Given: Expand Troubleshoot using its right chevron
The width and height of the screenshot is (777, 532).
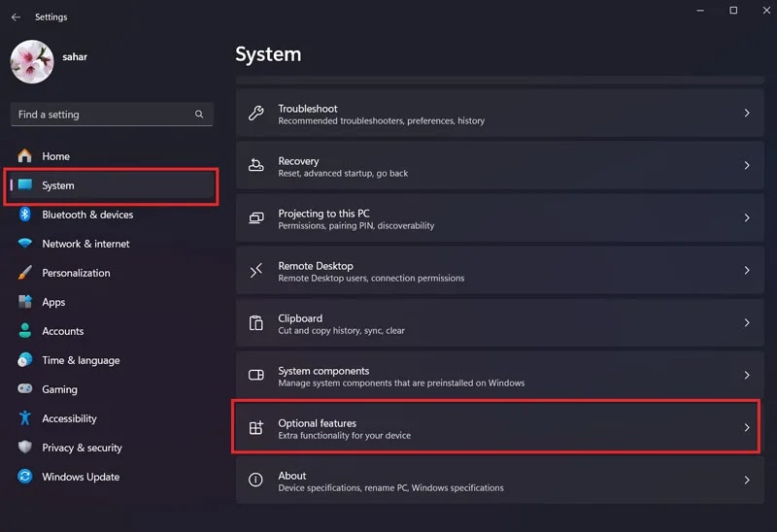Looking at the screenshot, I should [x=747, y=113].
